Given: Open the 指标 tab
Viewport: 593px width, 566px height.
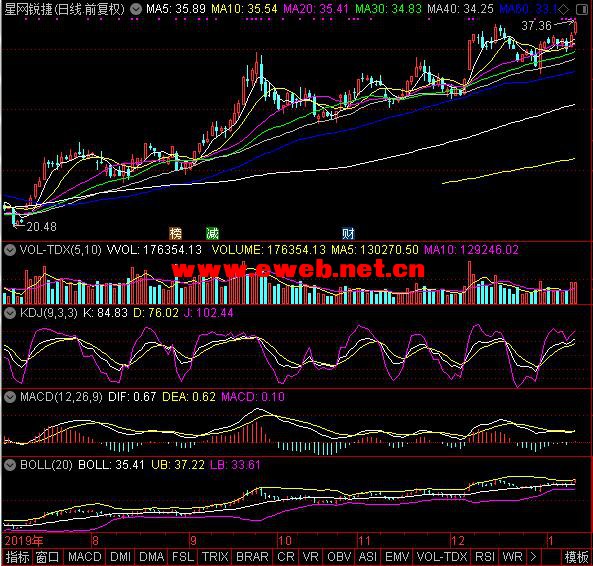Looking at the screenshot, I should click(x=17, y=557).
